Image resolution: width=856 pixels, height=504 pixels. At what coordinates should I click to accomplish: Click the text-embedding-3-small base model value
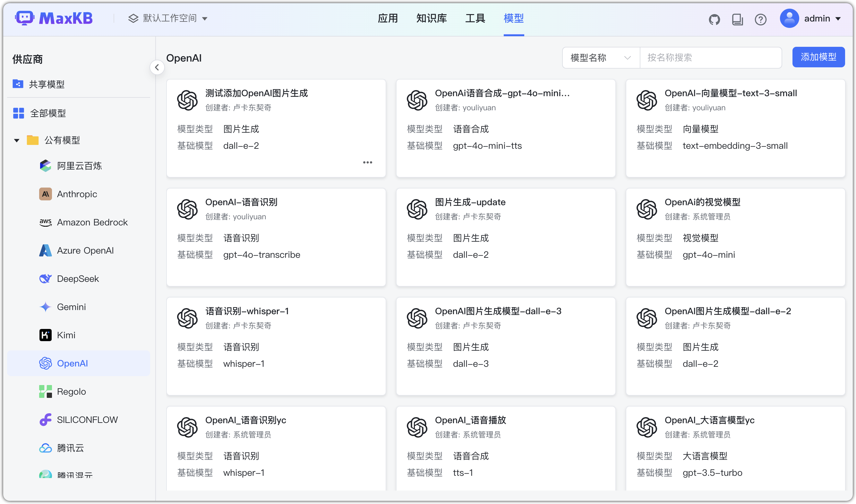point(735,146)
